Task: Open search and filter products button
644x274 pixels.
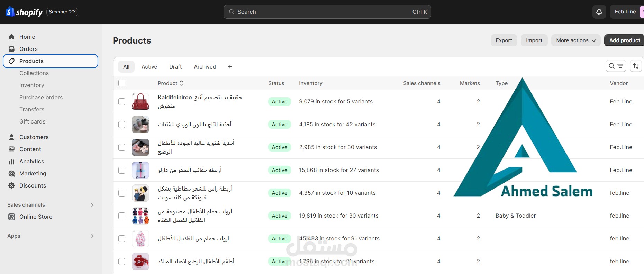Action: coord(616,66)
